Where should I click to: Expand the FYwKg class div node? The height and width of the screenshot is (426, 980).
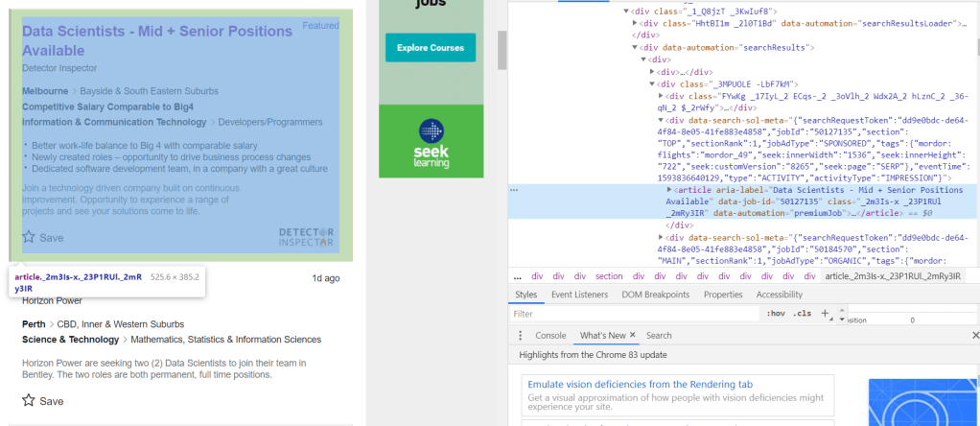(x=661, y=97)
